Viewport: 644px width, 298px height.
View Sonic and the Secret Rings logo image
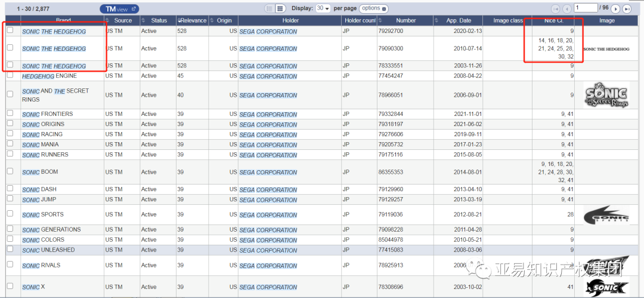click(x=606, y=95)
